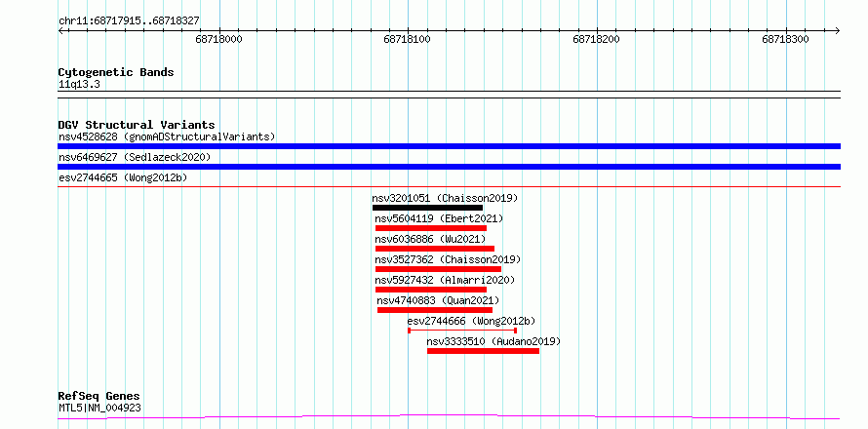Click the blue bar below the nsv6469627 label
The height and width of the screenshot is (429, 868).
(x=449, y=167)
